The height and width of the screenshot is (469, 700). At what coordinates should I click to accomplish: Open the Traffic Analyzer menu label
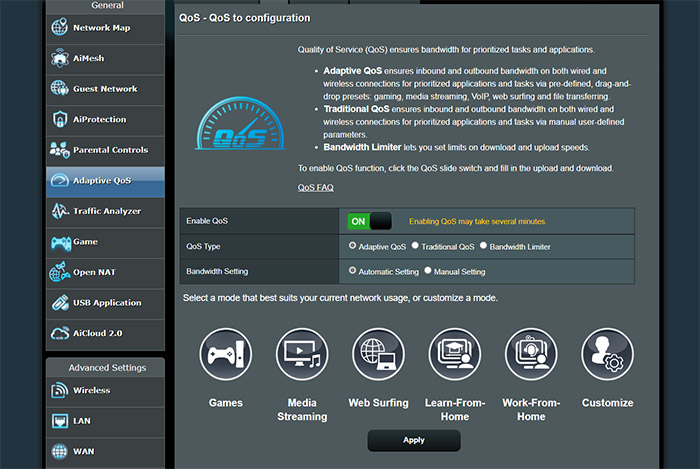pyautogui.click(x=107, y=211)
